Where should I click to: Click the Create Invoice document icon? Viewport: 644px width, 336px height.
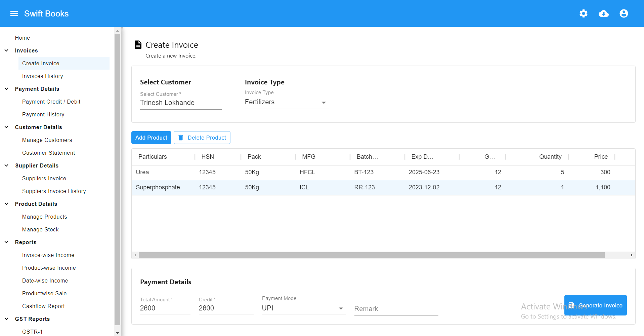(138, 44)
